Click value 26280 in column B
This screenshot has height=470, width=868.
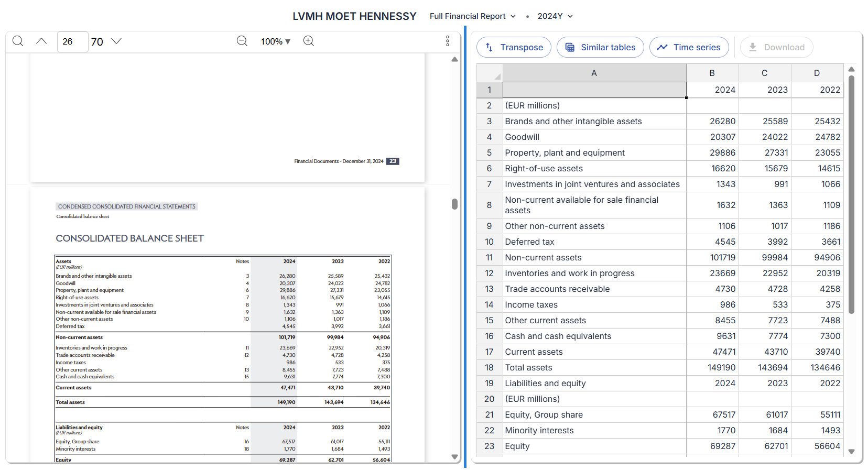coord(712,121)
